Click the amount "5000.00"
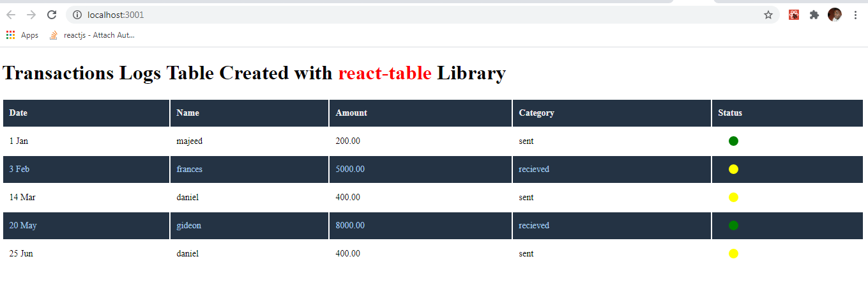 tap(350, 169)
